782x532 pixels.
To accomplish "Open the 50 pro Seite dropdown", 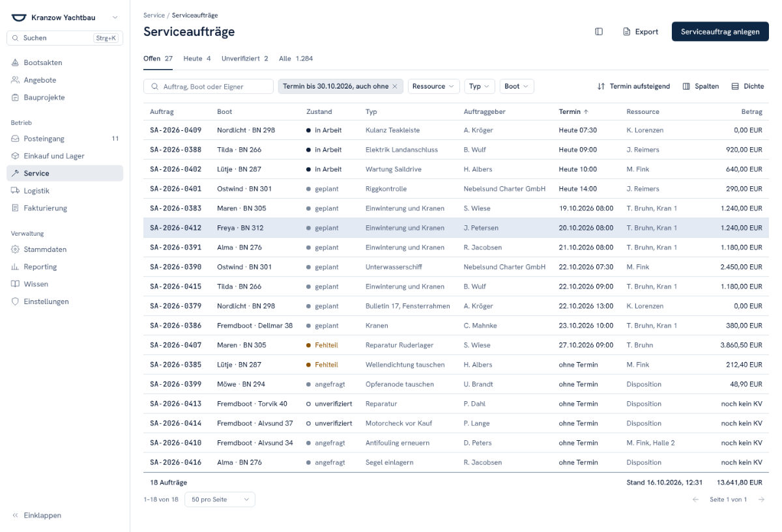I will click(x=220, y=499).
